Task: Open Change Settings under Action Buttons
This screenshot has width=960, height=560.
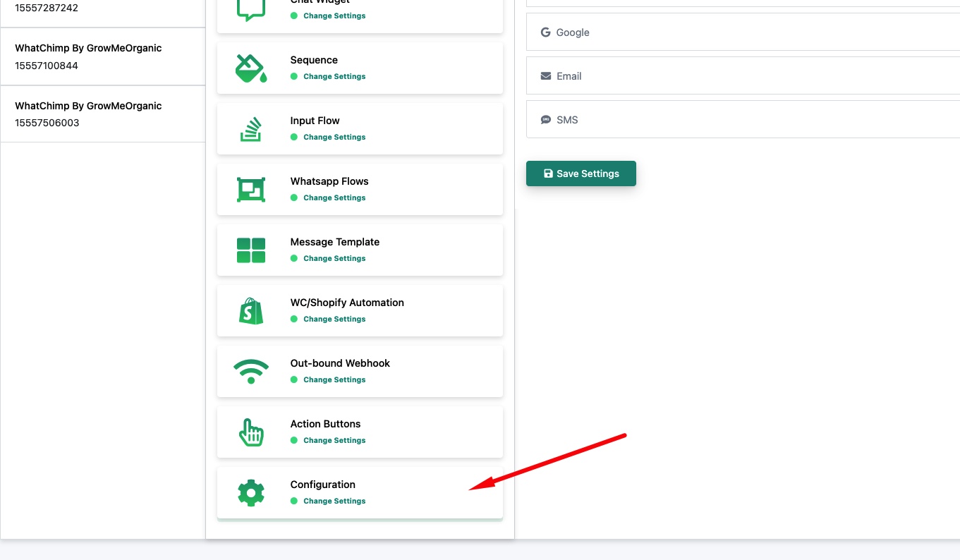Action: pos(334,440)
